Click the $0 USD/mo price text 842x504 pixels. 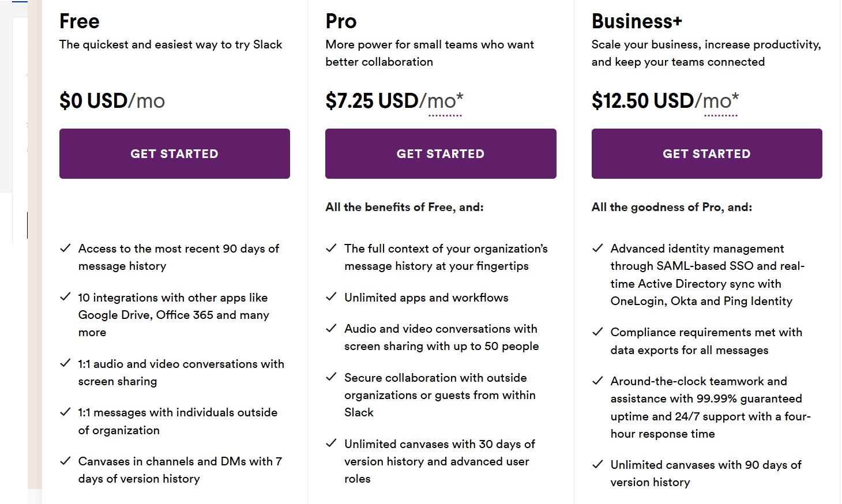[111, 100]
